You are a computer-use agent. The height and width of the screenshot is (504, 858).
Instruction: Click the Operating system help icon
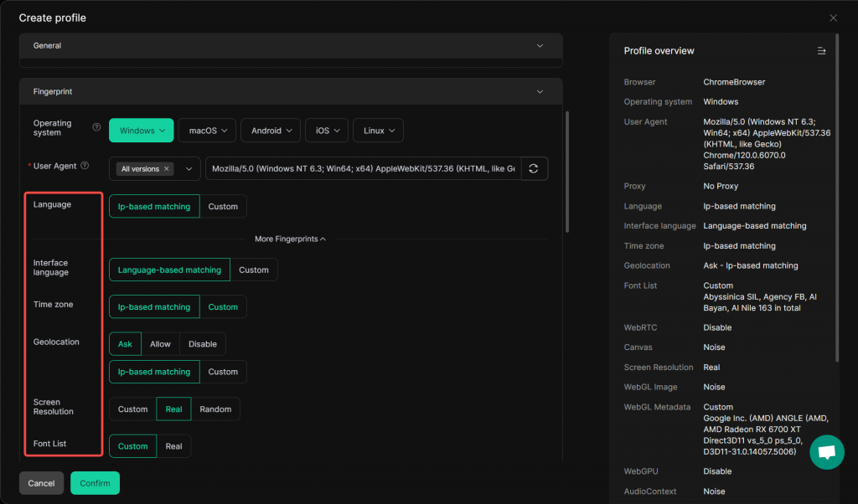[x=96, y=128]
